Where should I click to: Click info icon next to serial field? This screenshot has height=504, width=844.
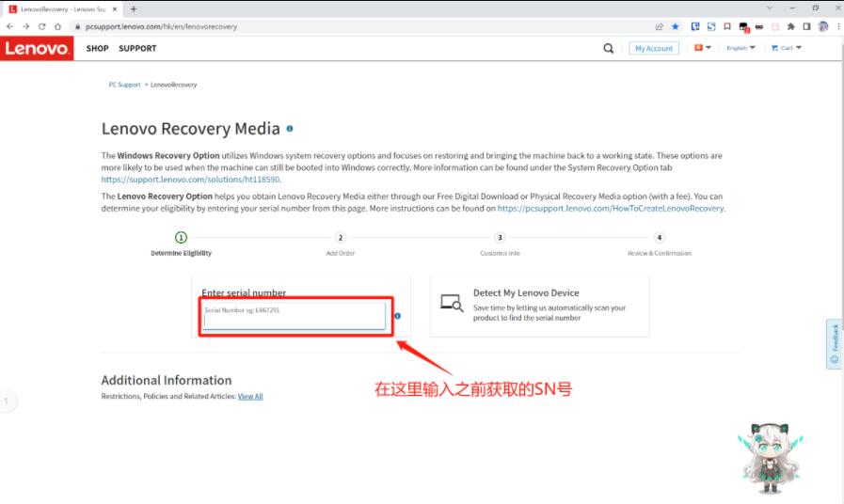[398, 316]
